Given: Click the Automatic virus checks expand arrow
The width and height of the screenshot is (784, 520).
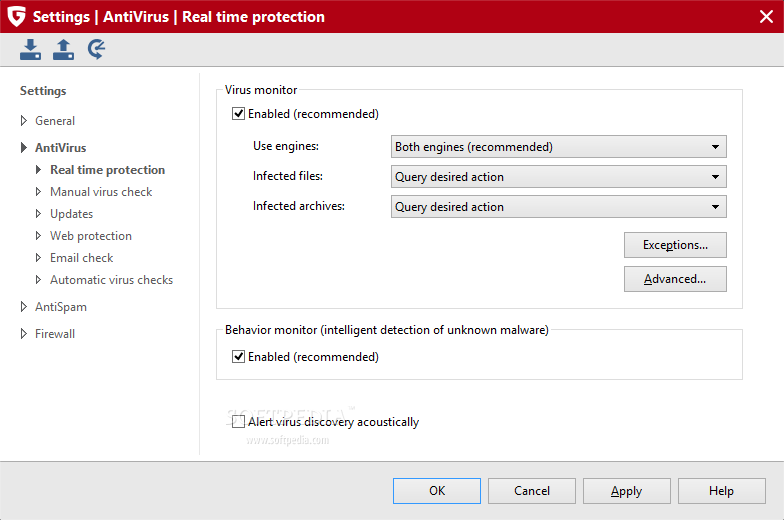Looking at the screenshot, I should [38, 280].
